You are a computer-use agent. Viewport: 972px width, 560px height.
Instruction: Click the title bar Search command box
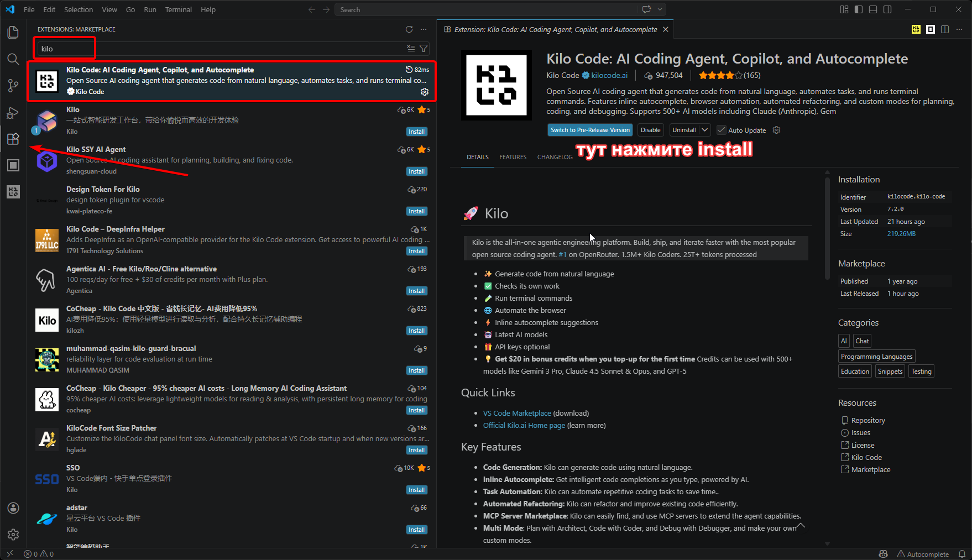point(487,9)
